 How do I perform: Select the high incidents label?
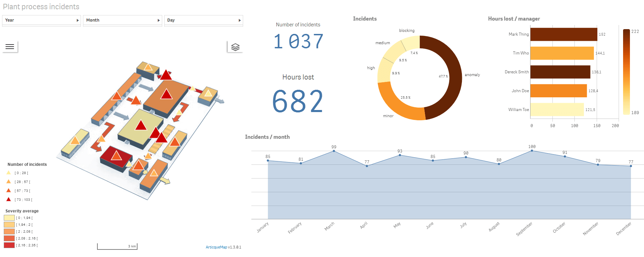(x=371, y=68)
